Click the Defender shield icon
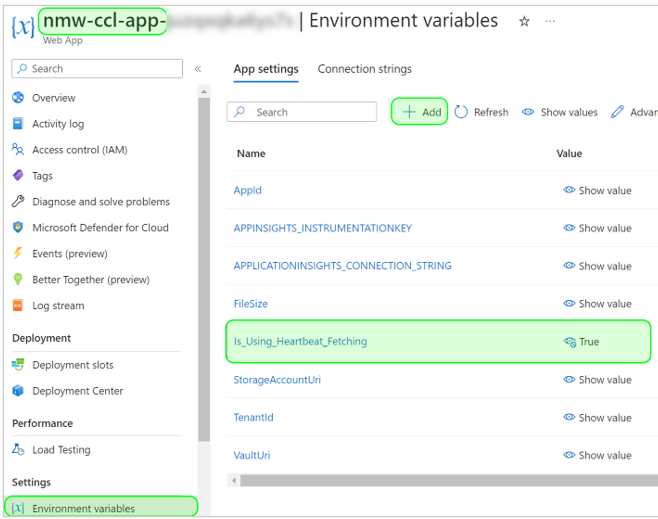Image resolution: width=658 pixels, height=519 pixels. click(18, 227)
